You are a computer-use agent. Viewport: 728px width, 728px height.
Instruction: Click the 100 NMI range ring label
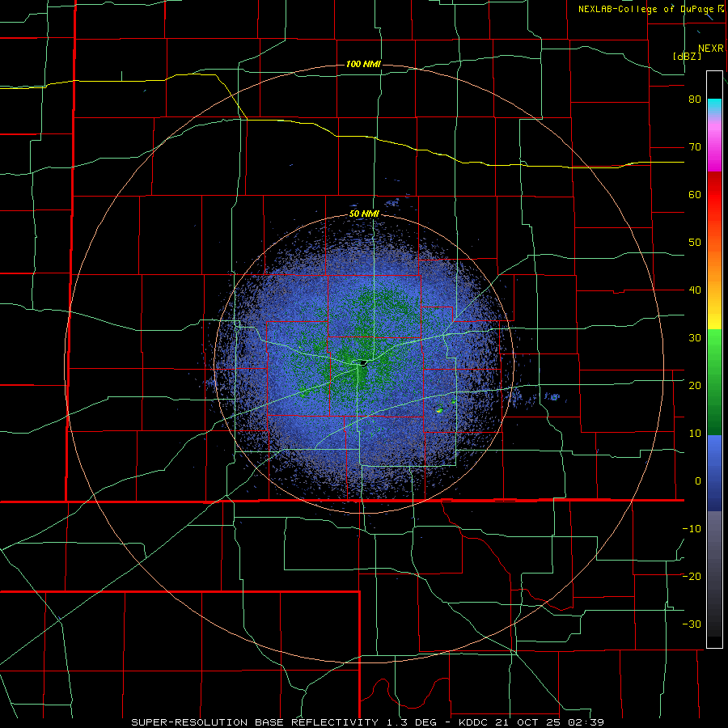tap(363, 64)
